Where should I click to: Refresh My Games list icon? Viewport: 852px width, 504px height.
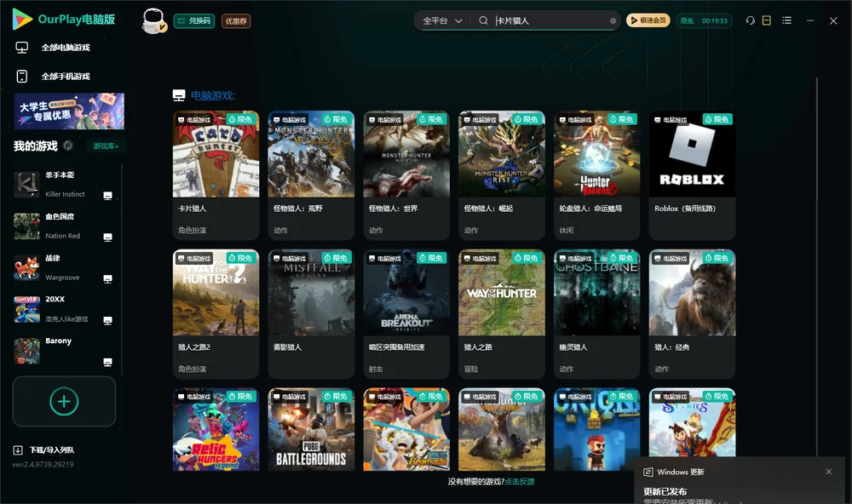68,146
